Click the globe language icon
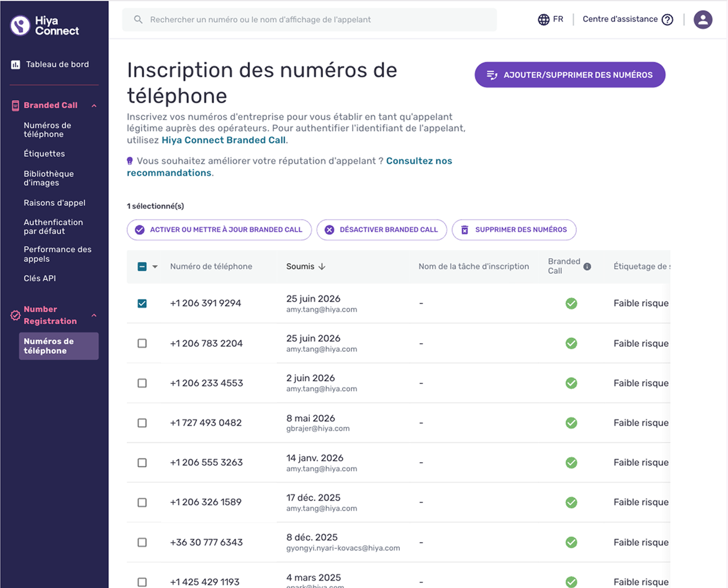 (x=543, y=20)
